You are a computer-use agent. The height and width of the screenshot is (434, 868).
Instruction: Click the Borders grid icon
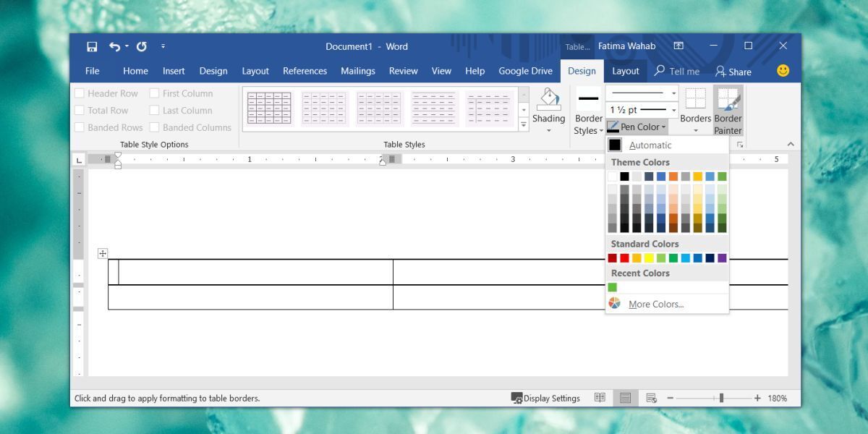point(695,99)
